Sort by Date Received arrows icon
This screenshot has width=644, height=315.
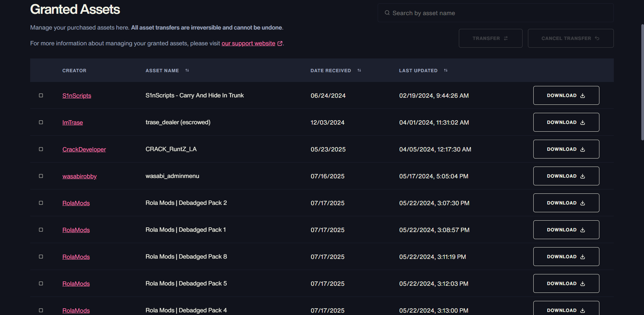tap(359, 70)
